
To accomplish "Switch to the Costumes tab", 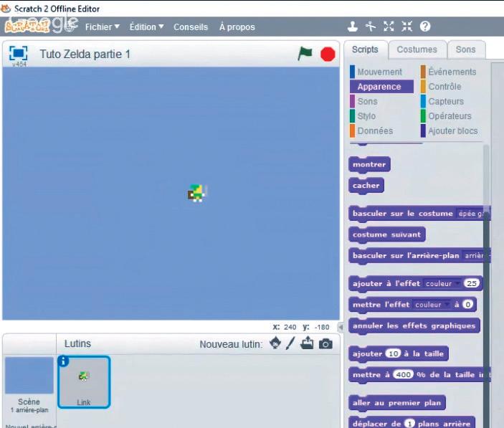I will click(417, 49).
